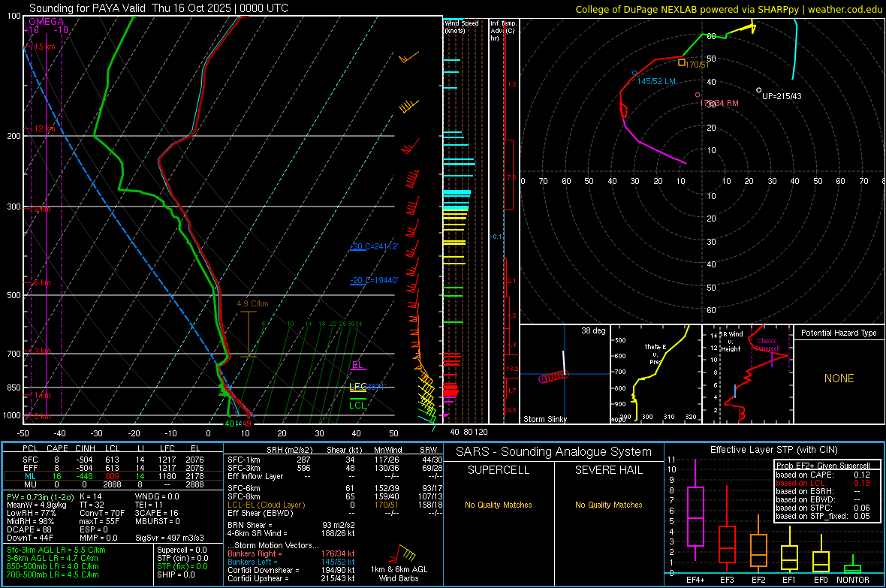Click the '4.9 C/km' lapse rate label
886x588 pixels.
tap(252, 303)
